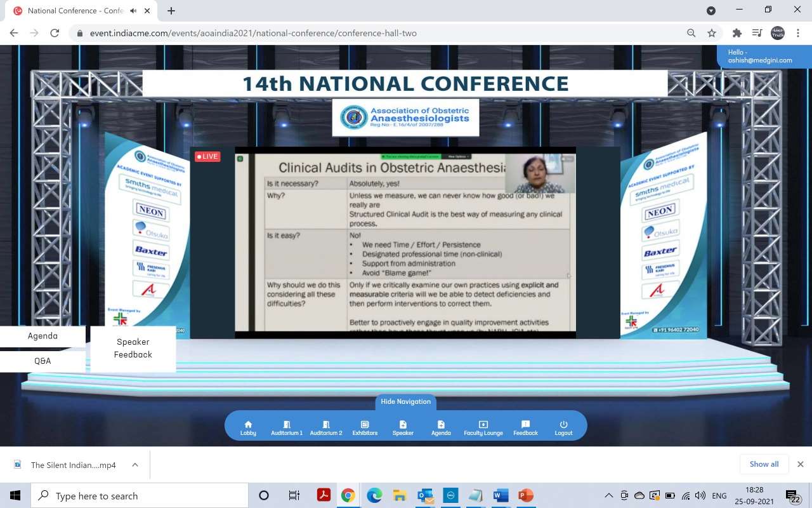
Task: Open Speaker Feedback button
Action: point(133,348)
